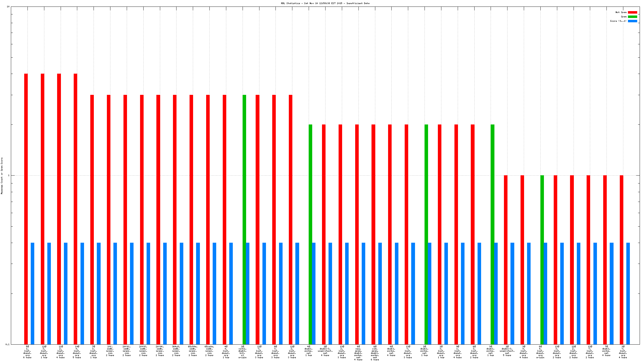This screenshot has height=362, width=644.
Task: Click the 'Not Spam' legend label
Action: pos(621,12)
